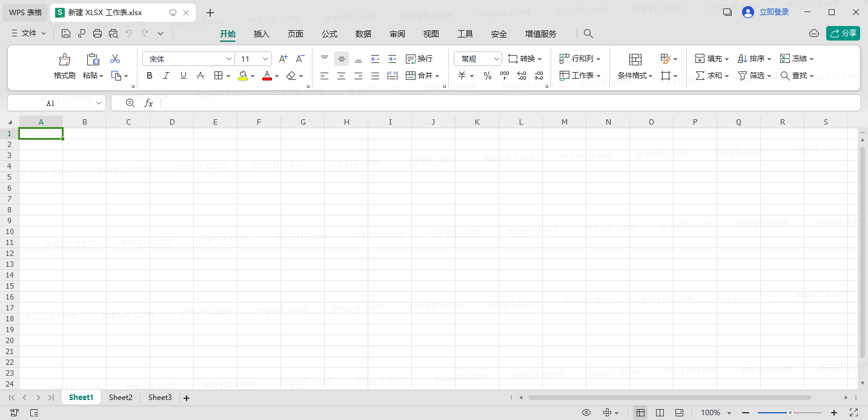Enter full screen from the status bar
Image resolution: width=868 pixels, height=420 pixels.
pos(853,413)
